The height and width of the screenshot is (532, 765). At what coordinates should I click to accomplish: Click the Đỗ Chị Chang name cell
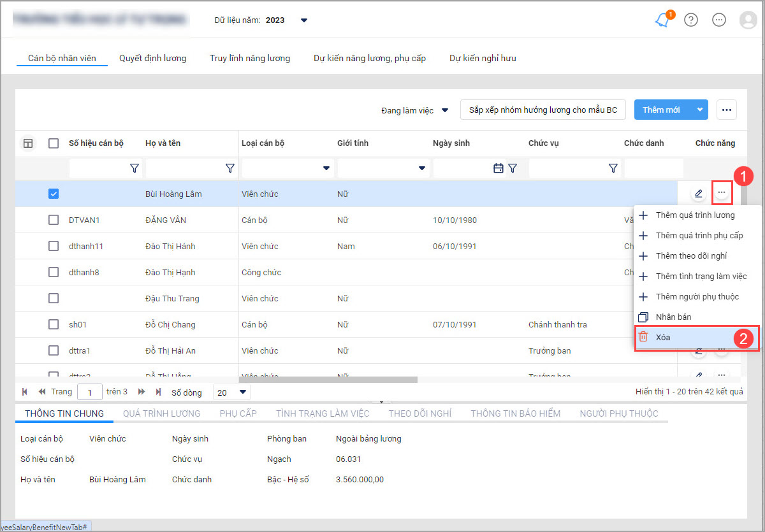(x=170, y=325)
